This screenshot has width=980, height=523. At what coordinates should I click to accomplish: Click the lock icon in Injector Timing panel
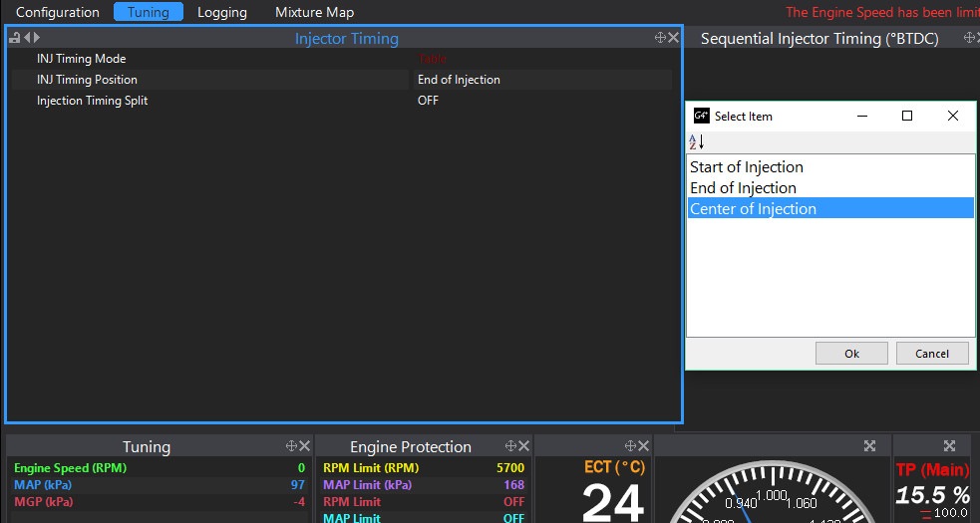point(15,38)
